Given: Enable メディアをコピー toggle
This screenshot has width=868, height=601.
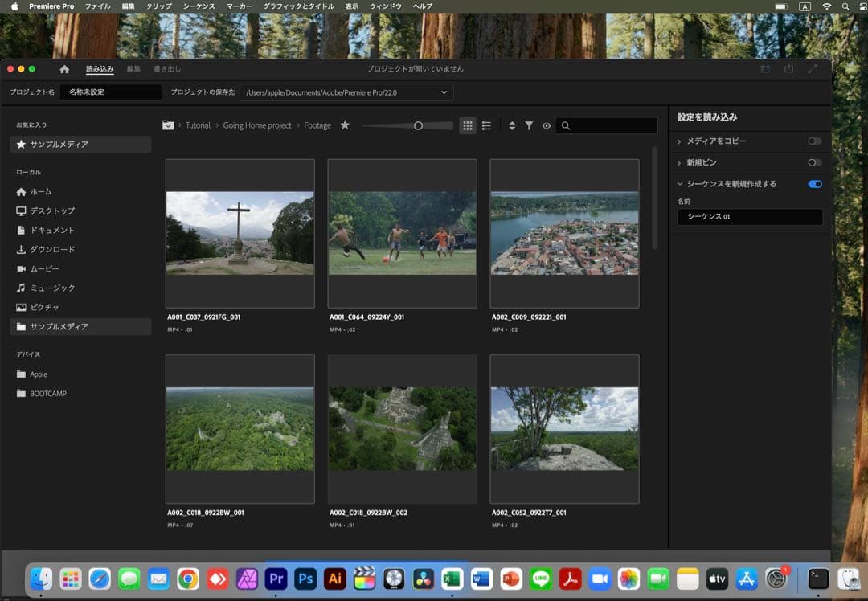Looking at the screenshot, I should tap(814, 141).
